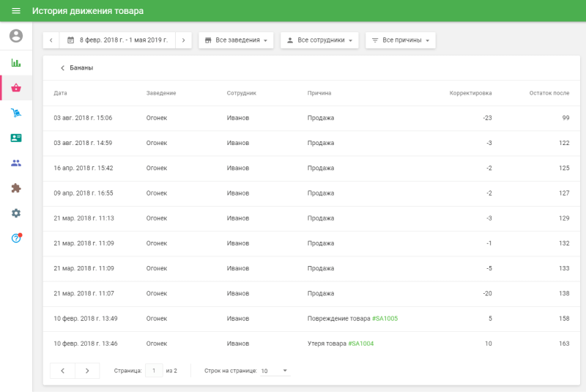Select the shopping basket goods section
586x392 pixels.
16,88
